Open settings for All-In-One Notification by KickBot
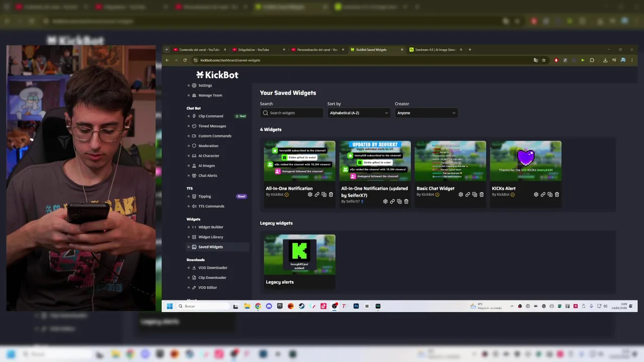644x362 pixels. [x=310, y=195]
